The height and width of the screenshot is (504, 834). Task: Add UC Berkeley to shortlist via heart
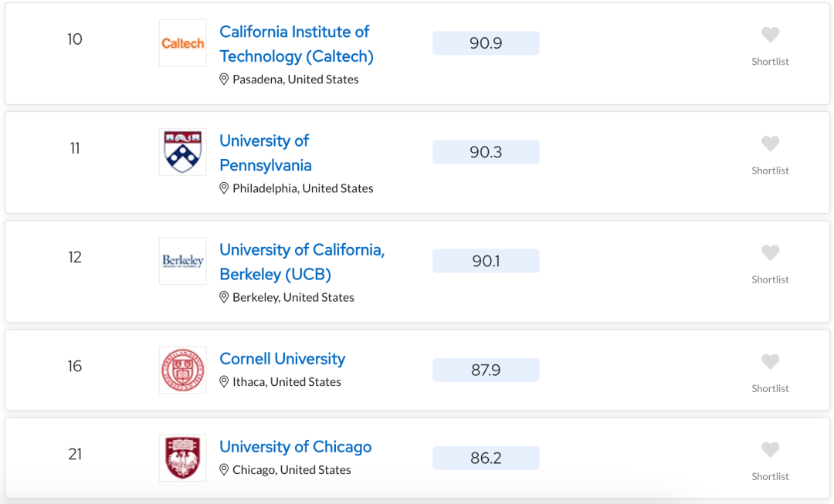pyautogui.click(x=770, y=252)
